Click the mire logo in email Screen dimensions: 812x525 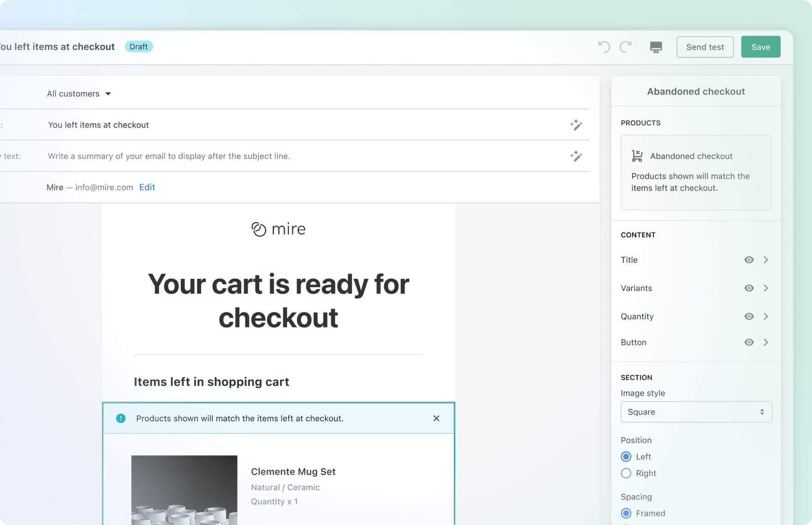pyautogui.click(x=278, y=229)
